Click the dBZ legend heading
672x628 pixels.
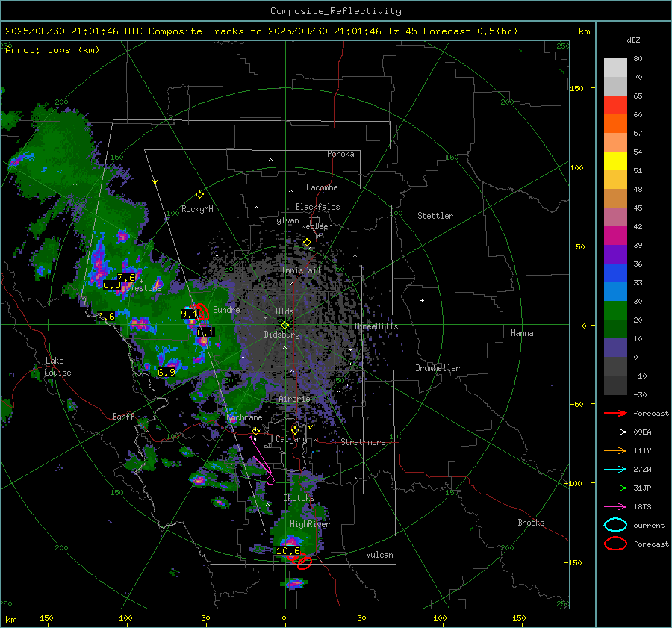tap(633, 40)
